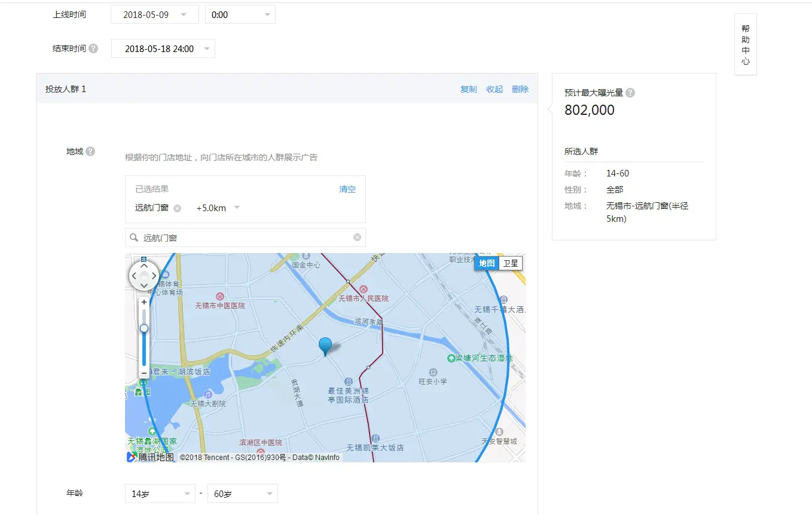
Task: Click 清空 to clear selected results
Action: coord(347,189)
